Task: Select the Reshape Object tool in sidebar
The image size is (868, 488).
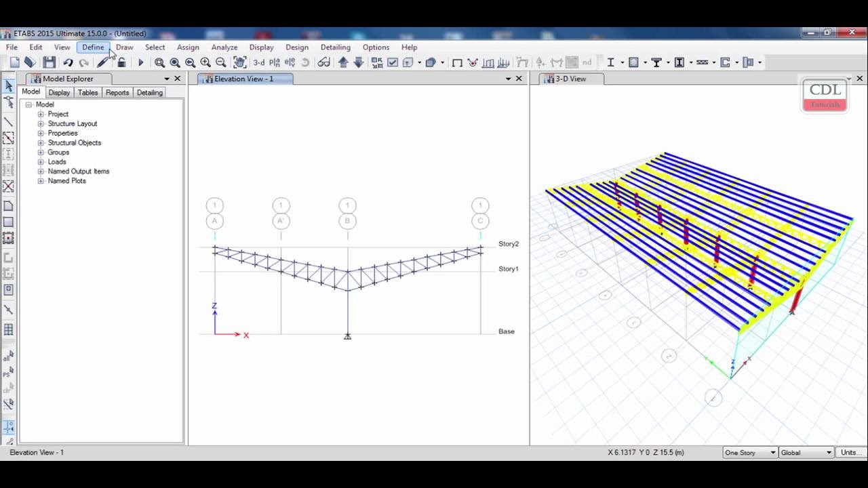Action: point(9,102)
